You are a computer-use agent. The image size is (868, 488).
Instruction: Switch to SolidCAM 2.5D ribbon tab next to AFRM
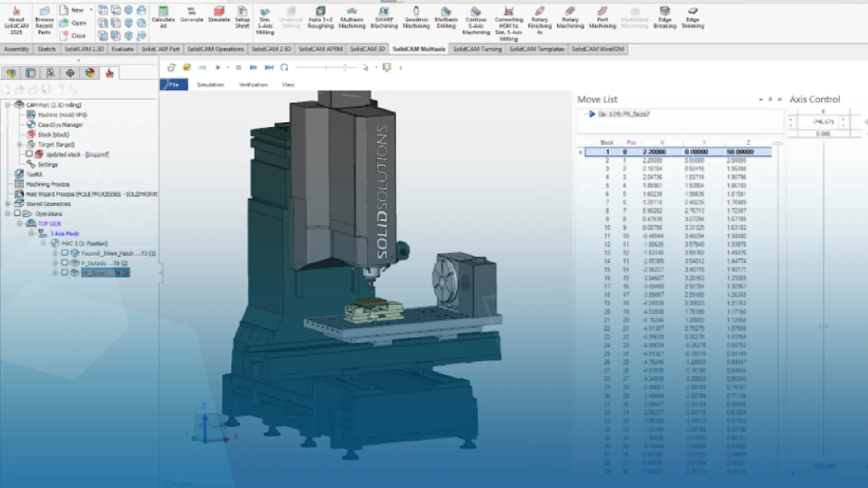271,49
